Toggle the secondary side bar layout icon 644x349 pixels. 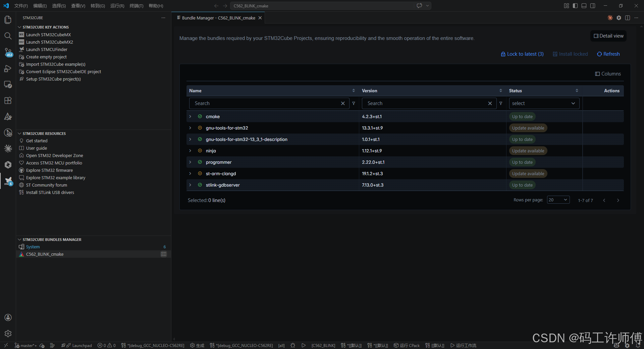point(593,6)
